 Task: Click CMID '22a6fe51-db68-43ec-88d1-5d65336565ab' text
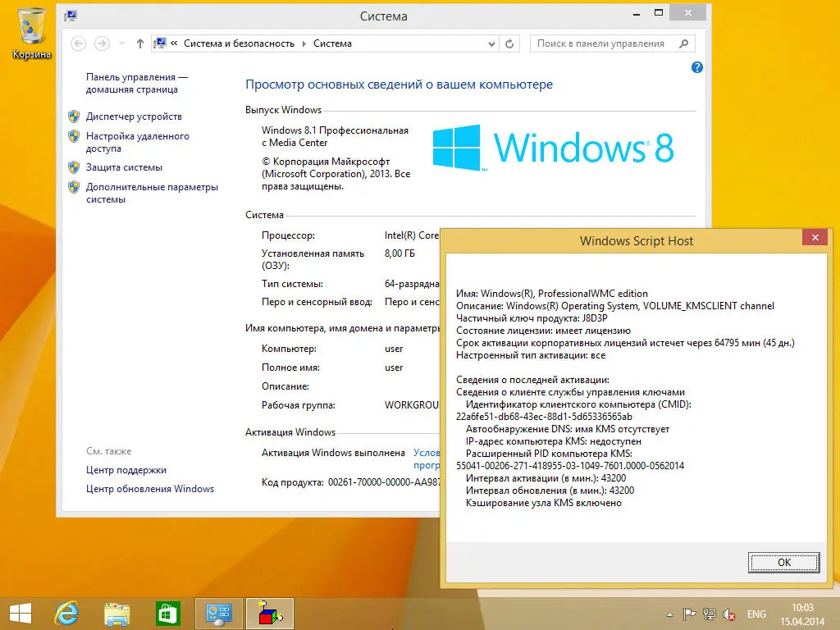pyautogui.click(x=544, y=417)
